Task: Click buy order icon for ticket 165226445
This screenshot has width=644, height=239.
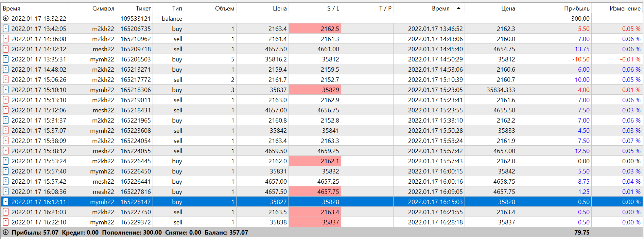Action: point(6,161)
